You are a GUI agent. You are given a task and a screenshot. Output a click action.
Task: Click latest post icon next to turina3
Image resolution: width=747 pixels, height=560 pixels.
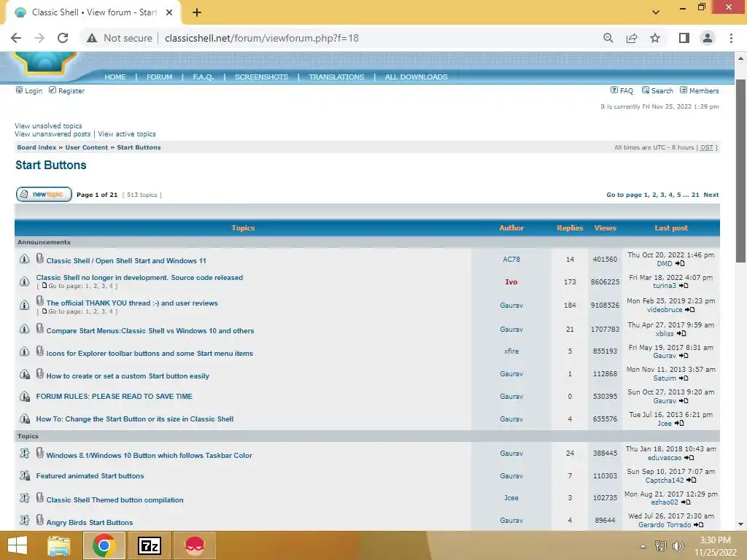pyautogui.click(x=684, y=286)
